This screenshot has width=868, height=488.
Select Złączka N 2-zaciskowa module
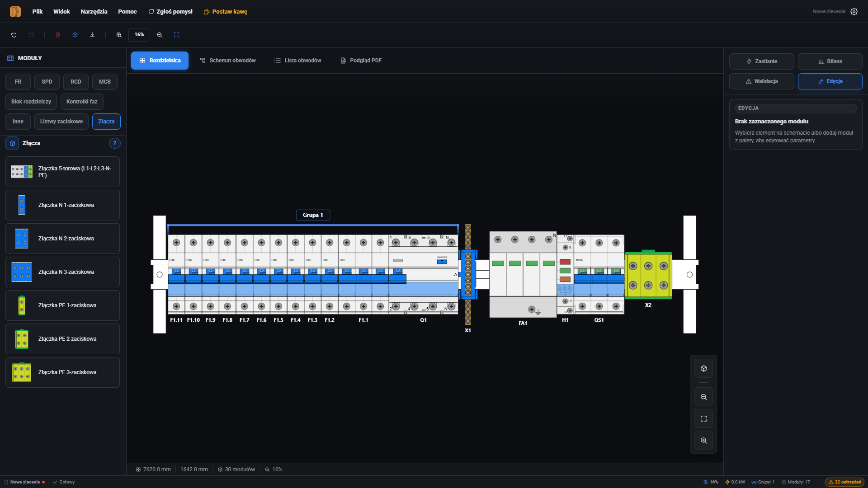pyautogui.click(x=62, y=239)
